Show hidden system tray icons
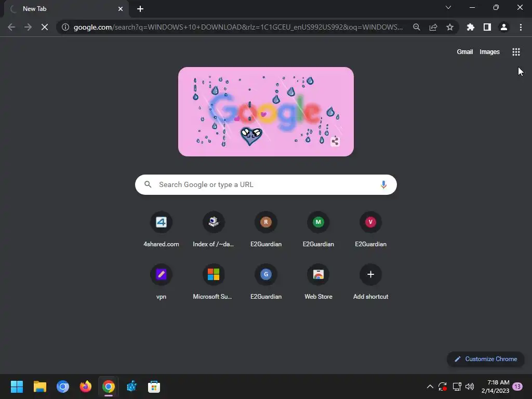Screen dimensions: 532x399 430,387
